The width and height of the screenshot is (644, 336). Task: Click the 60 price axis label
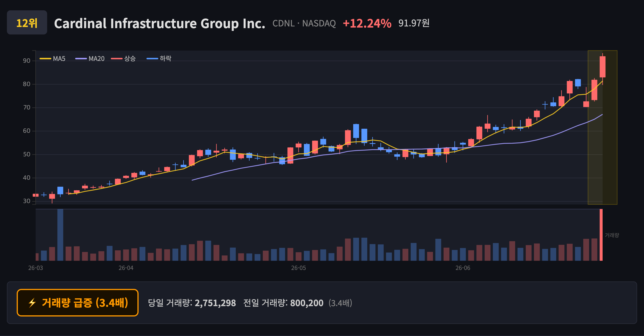(x=26, y=131)
